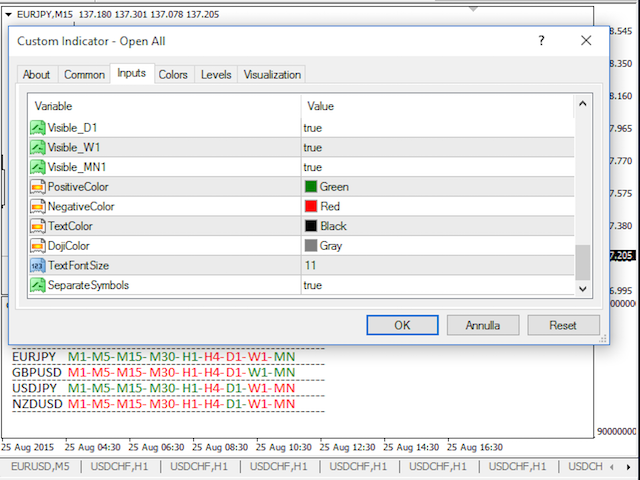Click the help question mark button
Screen dimensions: 640x480
point(542,40)
